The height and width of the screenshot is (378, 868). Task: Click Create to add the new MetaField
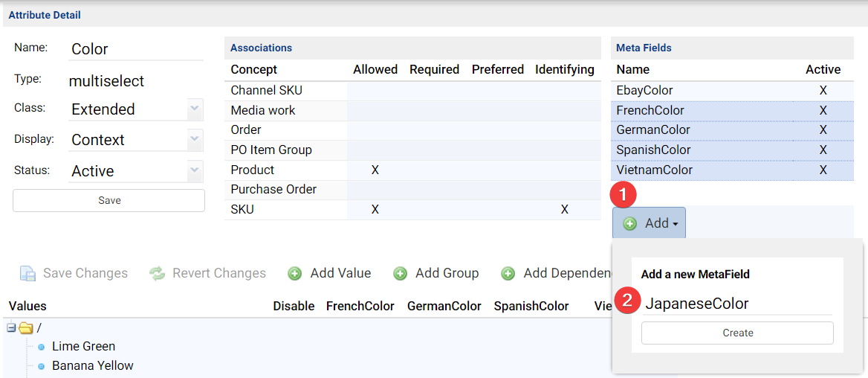(737, 333)
